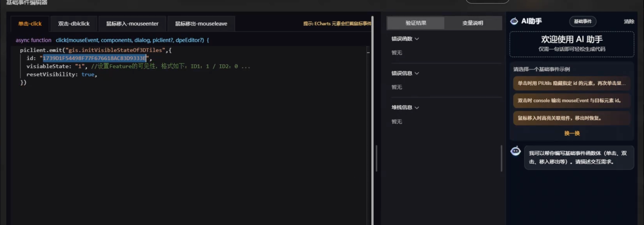The image size is (644, 225).
Task: Click the async function click signature line
Action: [112, 40]
